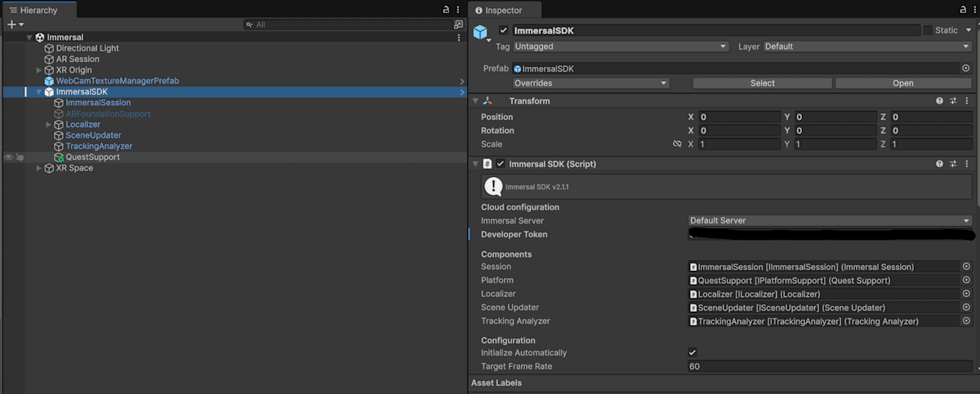Click the GameObject cube icon in Inspector
The height and width of the screenshot is (394, 980).
tap(480, 33)
